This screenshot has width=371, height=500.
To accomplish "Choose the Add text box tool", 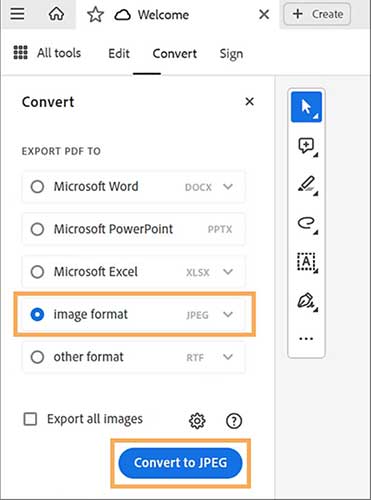I will click(x=307, y=262).
